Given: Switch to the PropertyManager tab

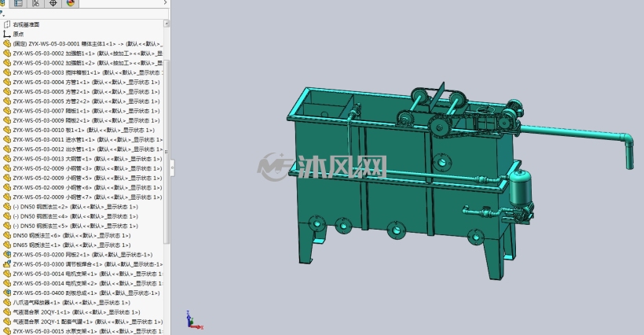Looking at the screenshot, I should 18,3.
